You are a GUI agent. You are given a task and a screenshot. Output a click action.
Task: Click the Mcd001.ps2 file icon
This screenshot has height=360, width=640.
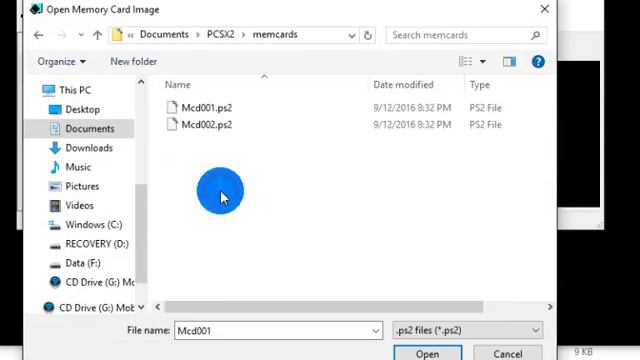click(x=172, y=107)
